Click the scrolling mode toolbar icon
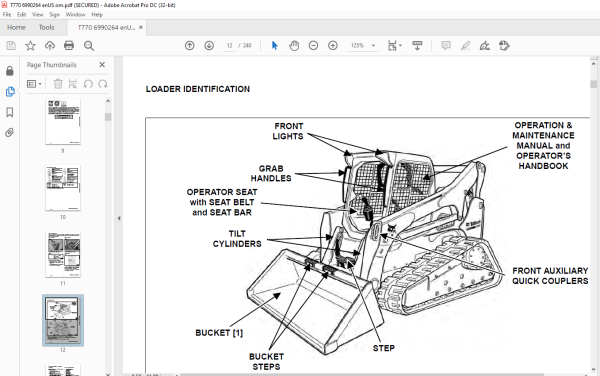The width and height of the screenshot is (600, 376). tap(417, 46)
